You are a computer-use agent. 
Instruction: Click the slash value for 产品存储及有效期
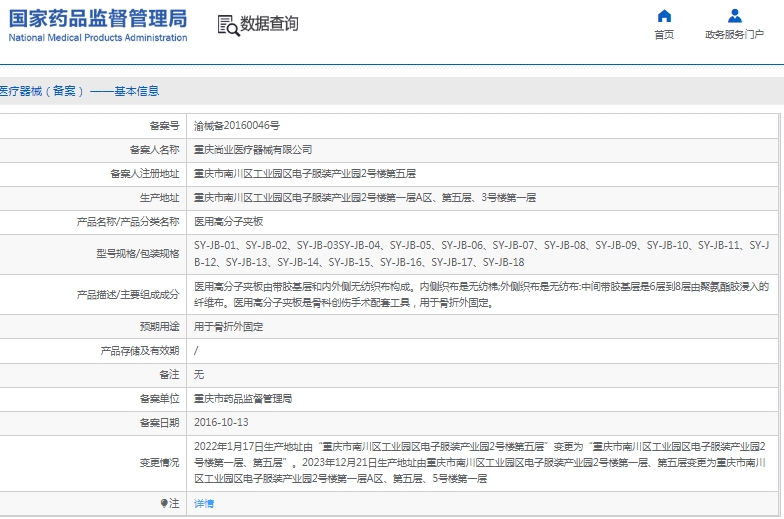click(196, 350)
